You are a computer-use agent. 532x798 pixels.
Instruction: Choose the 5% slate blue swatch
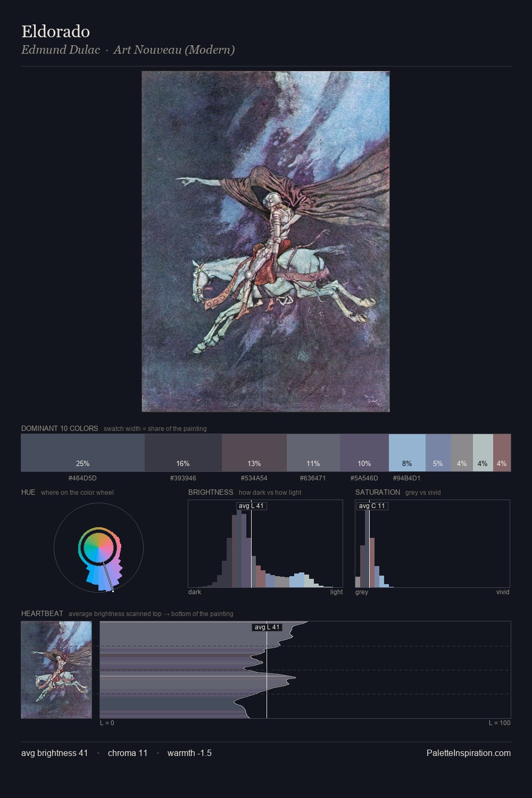(x=438, y=453)
